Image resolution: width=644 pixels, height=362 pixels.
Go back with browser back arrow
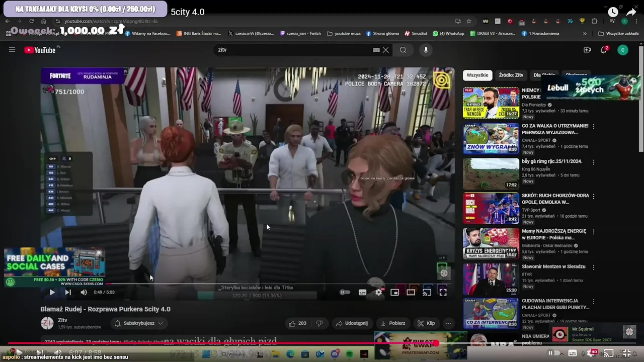[7, 21]
